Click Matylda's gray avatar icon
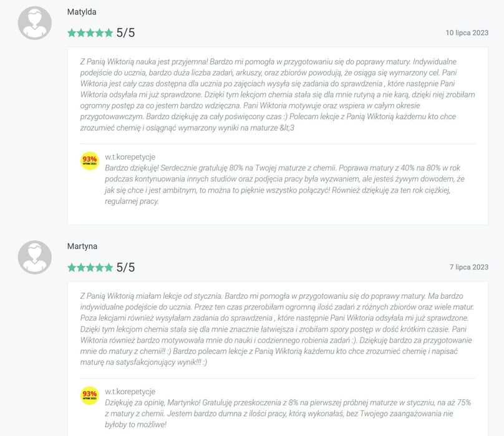This screenshot has width=504, height=436. [35, 23]
